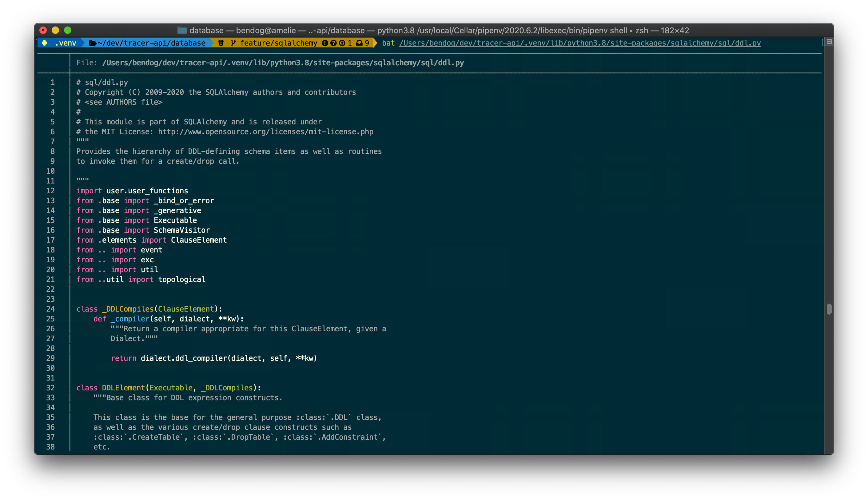This screenshot has height=500, width=868.
Task: Click the small pane indicator at top right
Action: (x=829, y=41)
